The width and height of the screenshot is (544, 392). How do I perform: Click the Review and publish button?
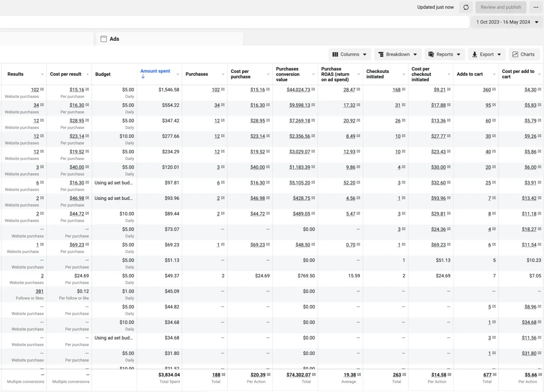tap(501, 7)
